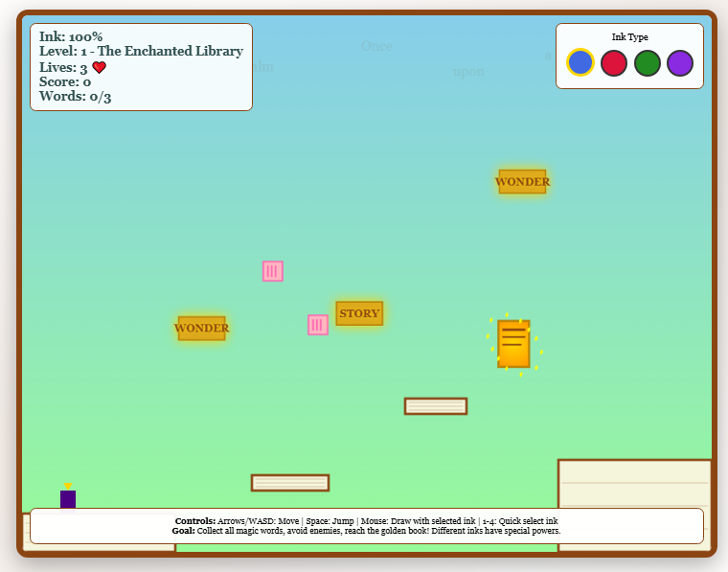Click the Ink: 100% readout
This screenshot has width=728, height=572.
point(71,36)
